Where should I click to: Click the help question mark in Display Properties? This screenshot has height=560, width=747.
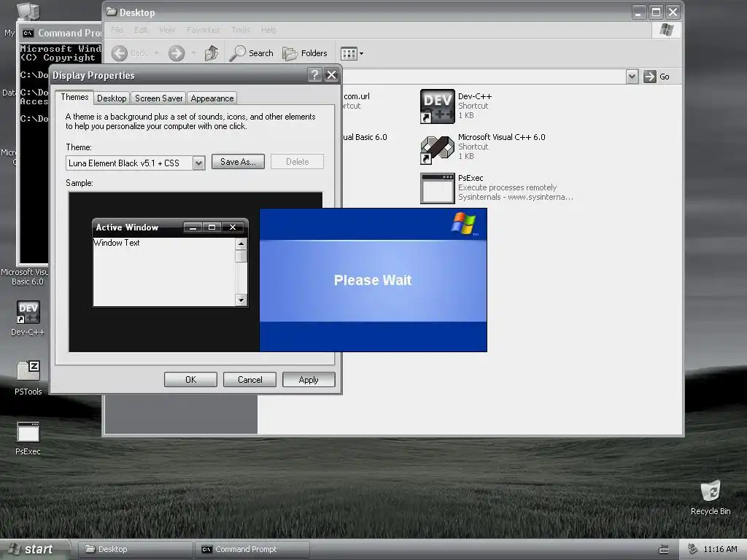click(x=314, y=75)
